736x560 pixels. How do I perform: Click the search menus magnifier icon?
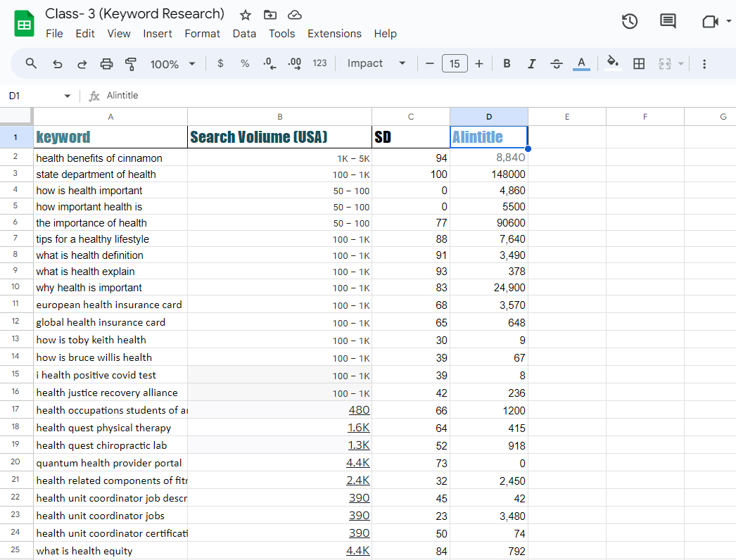tap(31, 63)
